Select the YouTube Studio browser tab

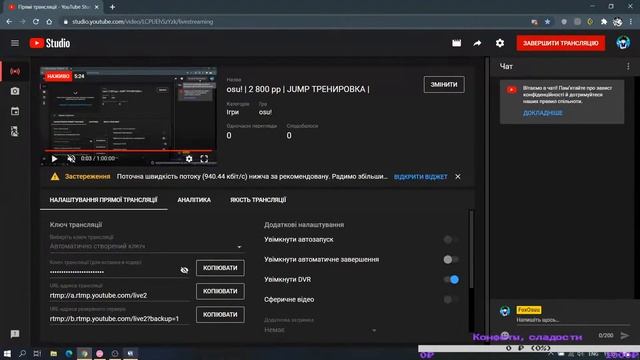(54, 7)
